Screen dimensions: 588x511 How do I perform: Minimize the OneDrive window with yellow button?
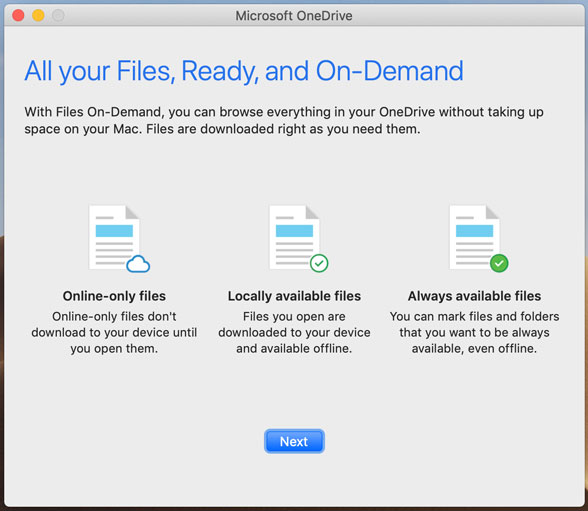pyautogui.click(x=38, y=15)
